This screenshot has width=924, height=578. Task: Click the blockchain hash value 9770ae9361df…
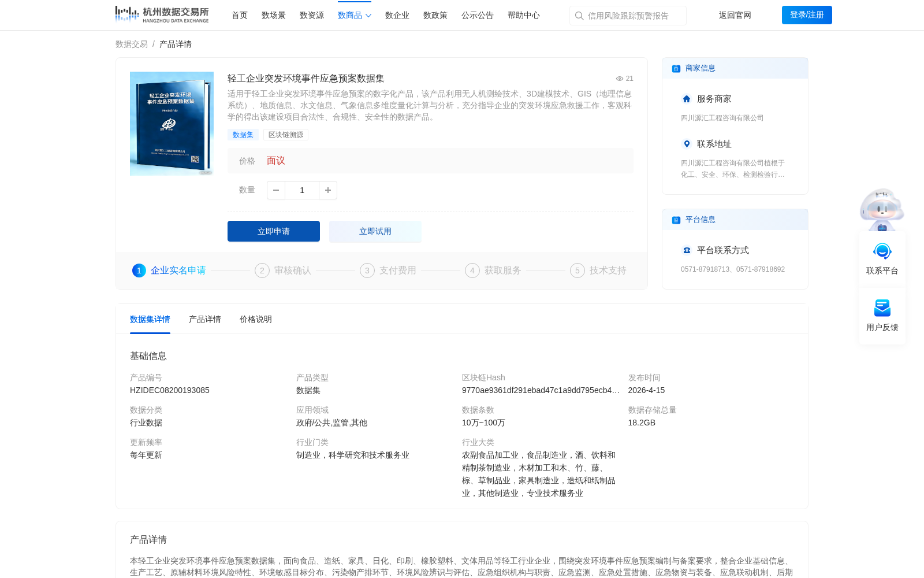(541, 390)
